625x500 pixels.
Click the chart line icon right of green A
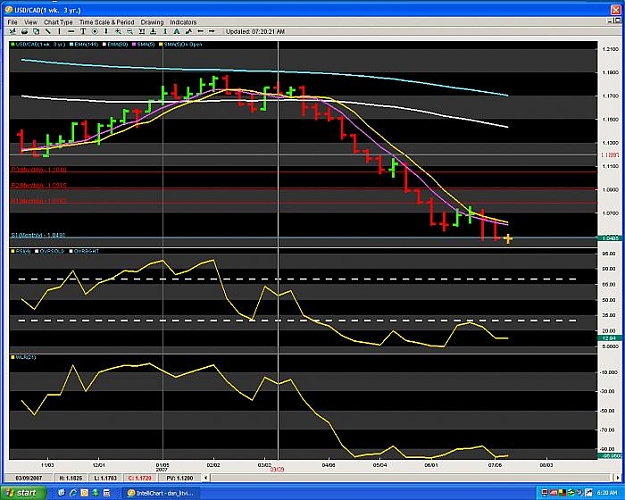189,31
